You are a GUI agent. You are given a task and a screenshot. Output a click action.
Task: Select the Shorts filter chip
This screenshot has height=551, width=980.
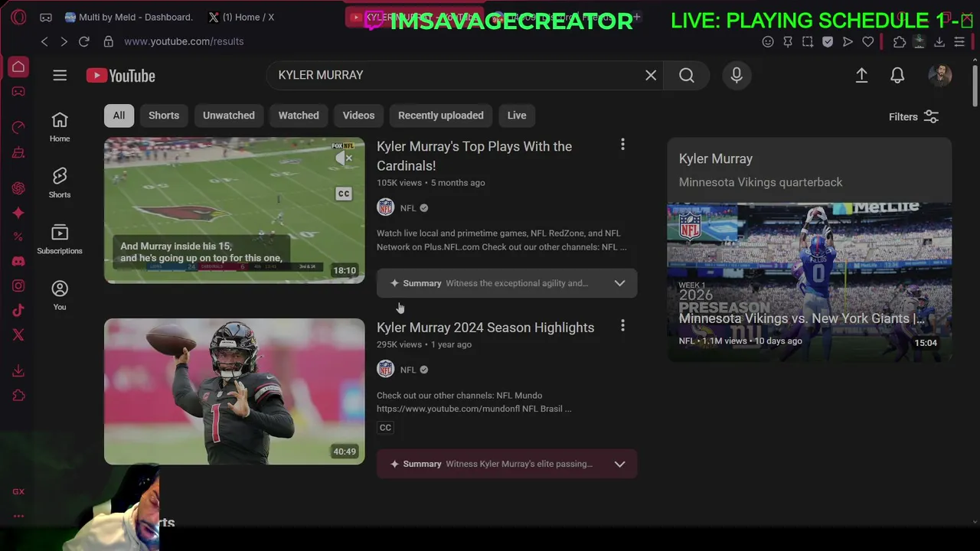164,116
